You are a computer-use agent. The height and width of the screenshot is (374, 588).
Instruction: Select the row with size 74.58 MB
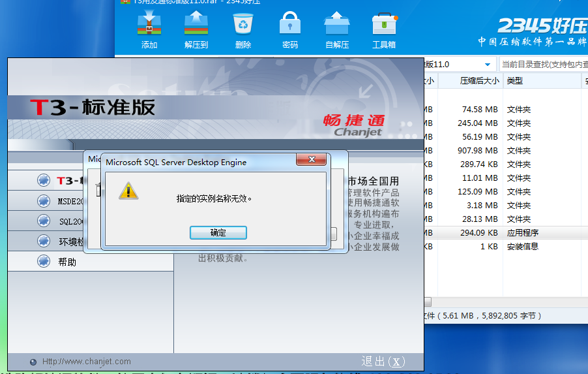(506, 109)
